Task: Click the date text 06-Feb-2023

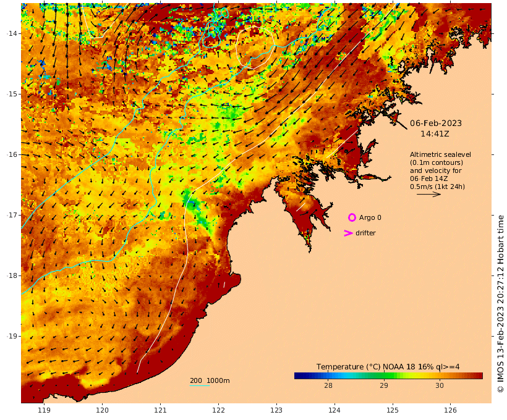Action: (x=436, y=123)
